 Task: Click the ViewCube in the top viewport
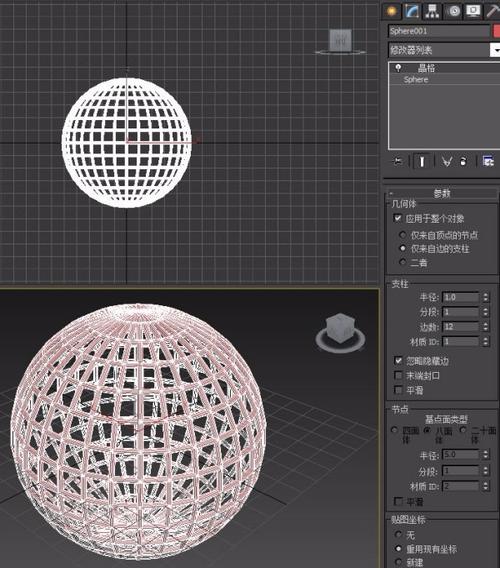(340, 40)
